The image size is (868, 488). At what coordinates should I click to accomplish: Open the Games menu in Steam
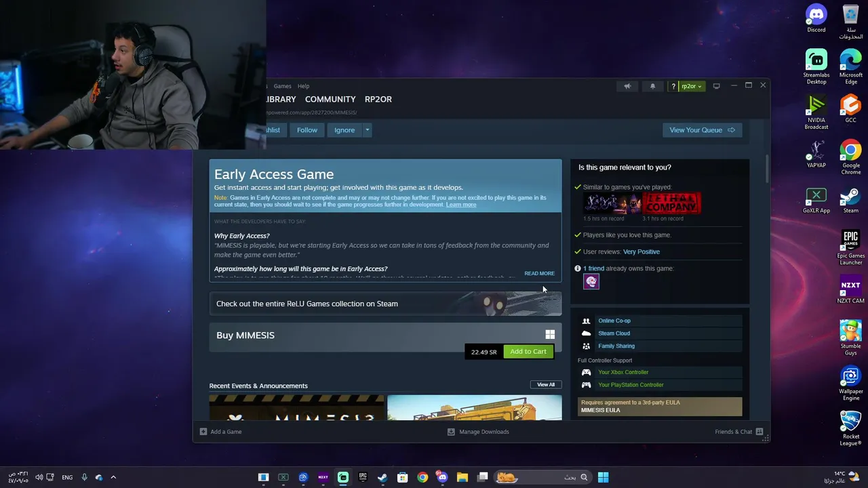point(282,86)
